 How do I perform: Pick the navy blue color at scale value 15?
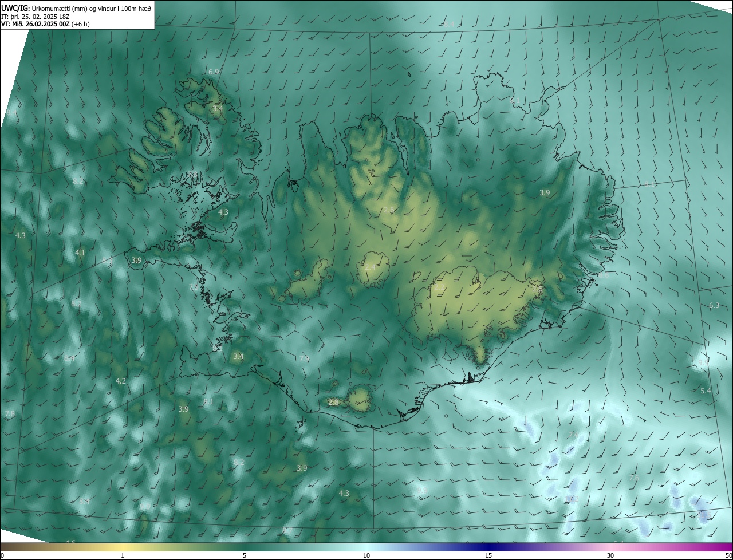pos(488,547)
